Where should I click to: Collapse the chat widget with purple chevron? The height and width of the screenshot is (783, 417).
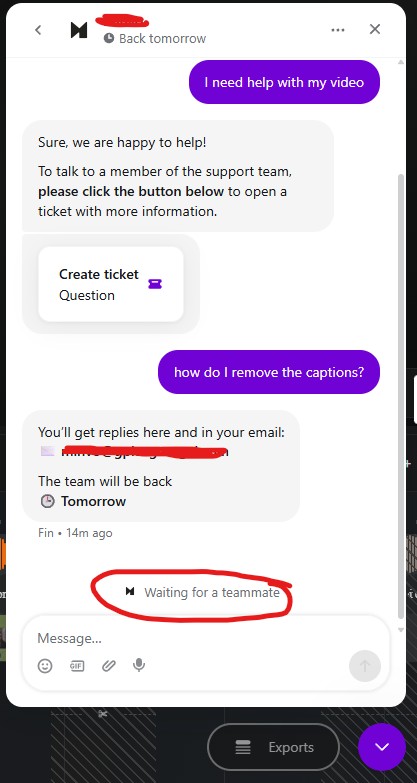point(382,747)
